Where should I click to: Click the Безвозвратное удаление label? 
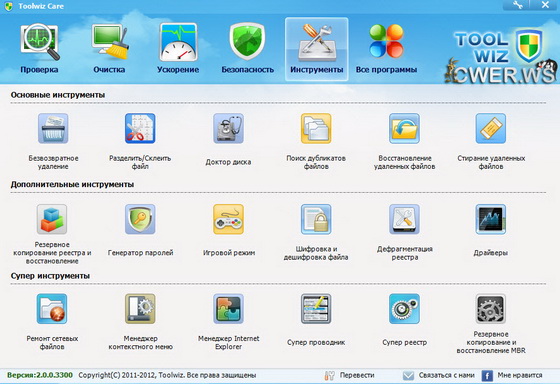pyautogui.click(x=53, y=162)
